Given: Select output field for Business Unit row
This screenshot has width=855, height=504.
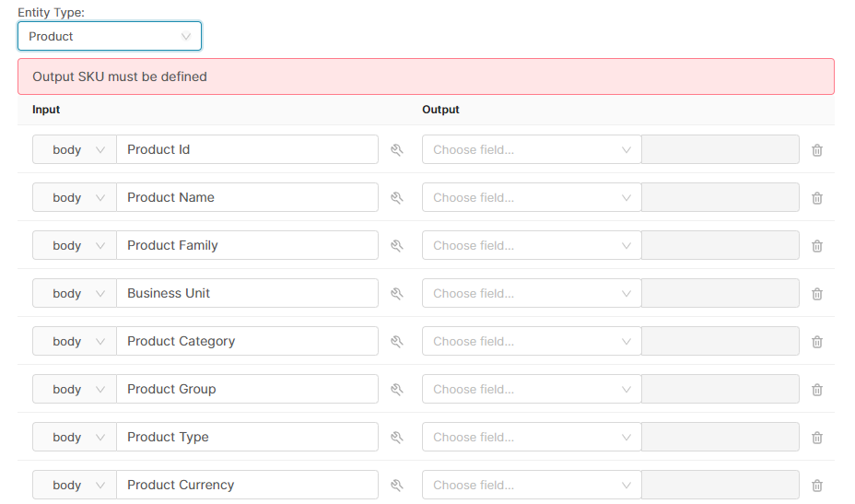Looking at the screenshot, I should [x=531, y=294].
